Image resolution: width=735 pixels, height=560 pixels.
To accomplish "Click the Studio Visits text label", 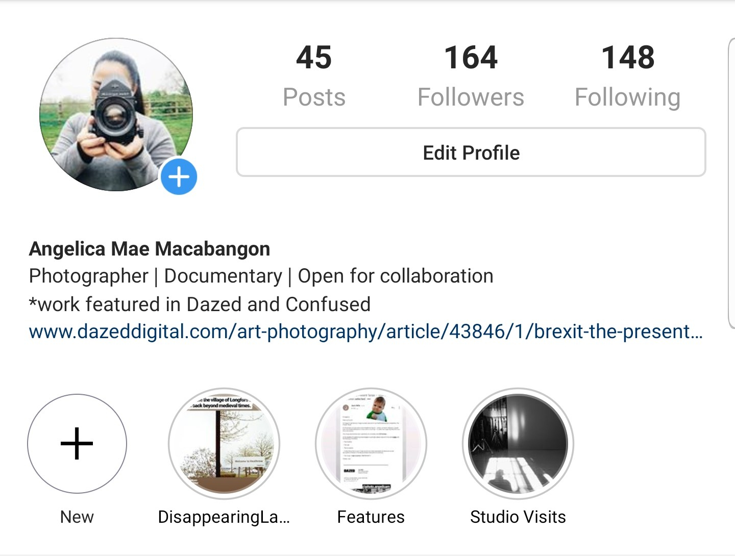I will pyautogui.click(x=518, y=517).
